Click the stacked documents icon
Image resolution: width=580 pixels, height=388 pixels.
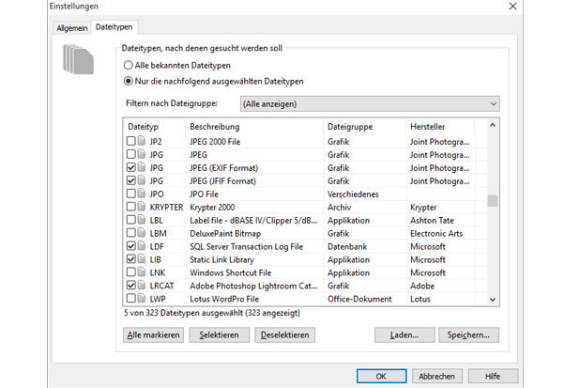point(78,59)
